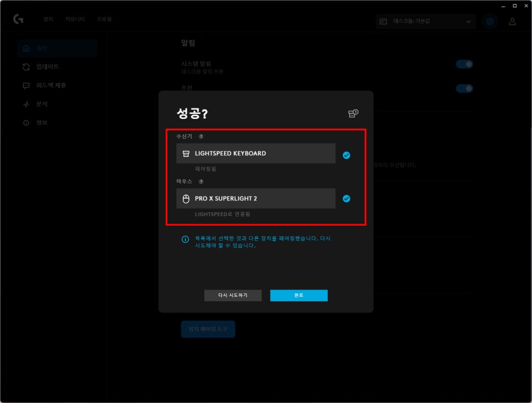Select the LIGHTSPEED KEYBOARD receiver entry
532x403 pixels.
(x=256, y=154)
